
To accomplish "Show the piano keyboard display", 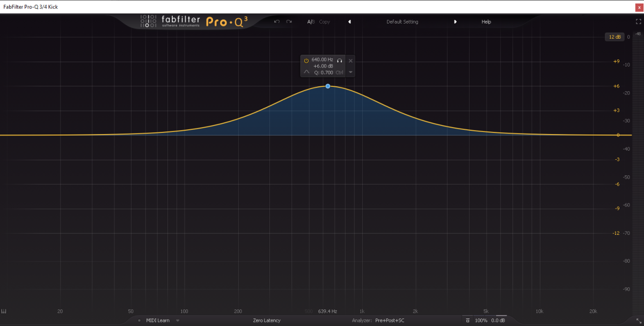I will click(x=4, y=312).
